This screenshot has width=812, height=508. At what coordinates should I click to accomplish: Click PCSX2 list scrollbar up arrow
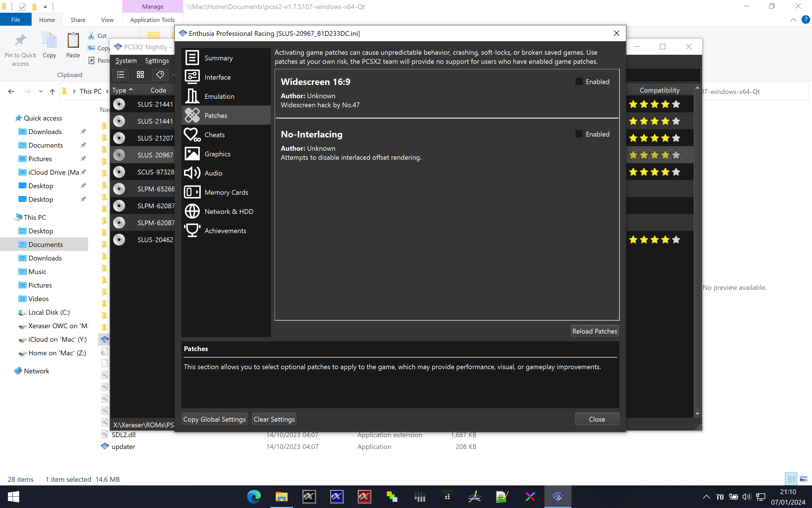point(697,88)
